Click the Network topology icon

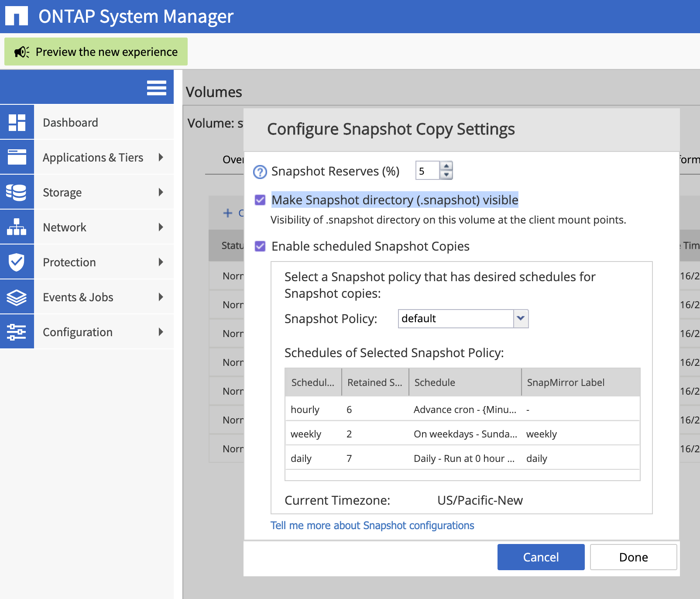click(17, 227)
